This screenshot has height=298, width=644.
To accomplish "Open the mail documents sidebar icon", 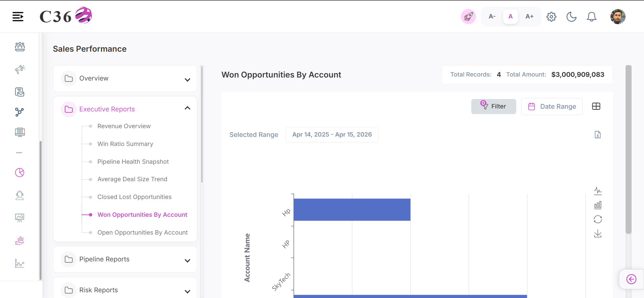I will click(x=20, y=92).
